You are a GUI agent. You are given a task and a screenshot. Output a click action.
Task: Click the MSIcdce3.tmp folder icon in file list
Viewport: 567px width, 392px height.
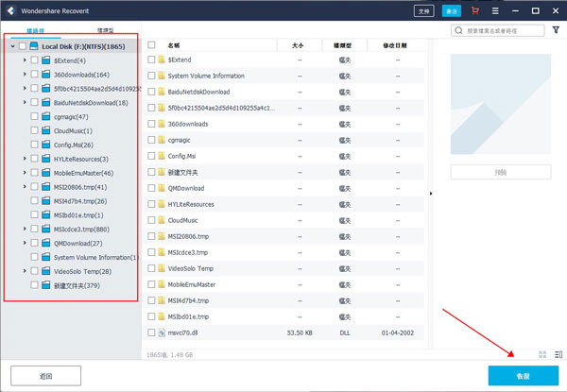[x=162, y=252]
